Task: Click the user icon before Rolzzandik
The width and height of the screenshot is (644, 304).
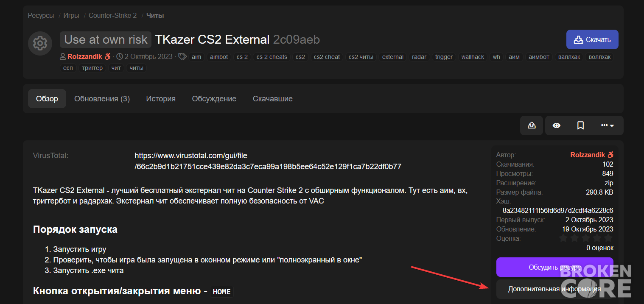Action: 63,56
